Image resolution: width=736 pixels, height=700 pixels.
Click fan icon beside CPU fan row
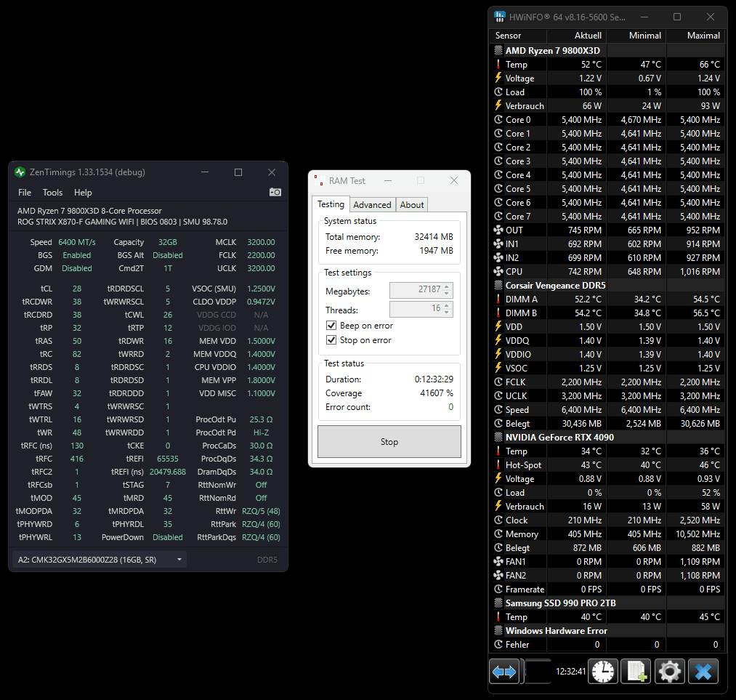498,271
